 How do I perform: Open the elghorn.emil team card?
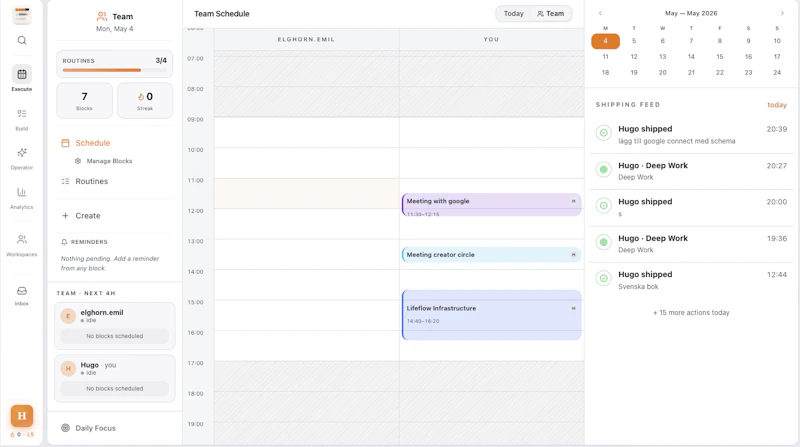point(115,326)
